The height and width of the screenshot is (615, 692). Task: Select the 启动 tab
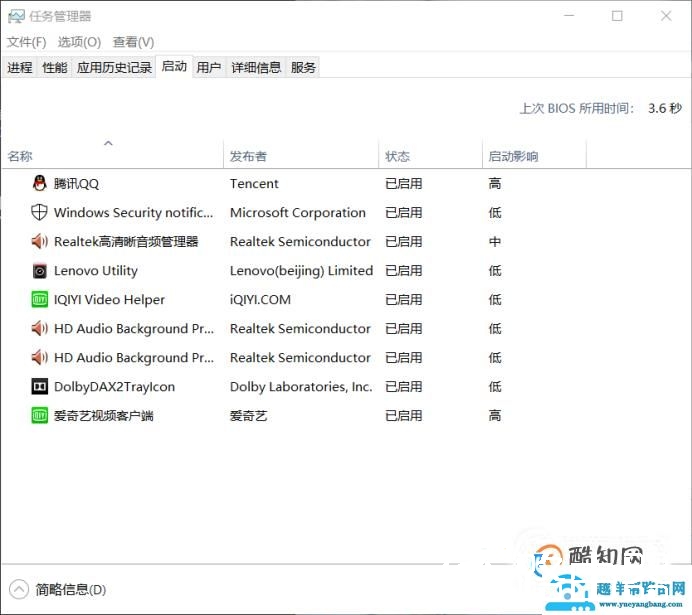[x=174, y=67]
